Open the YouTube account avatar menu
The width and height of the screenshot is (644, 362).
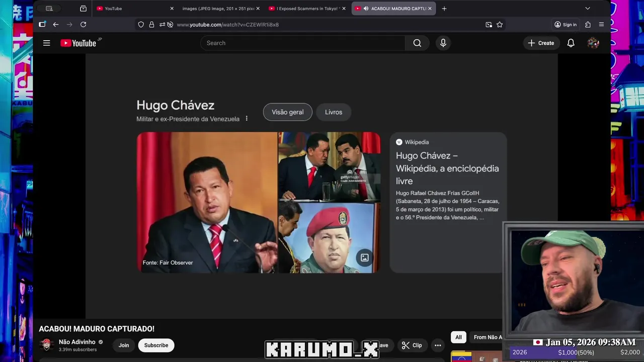(593, 43)
